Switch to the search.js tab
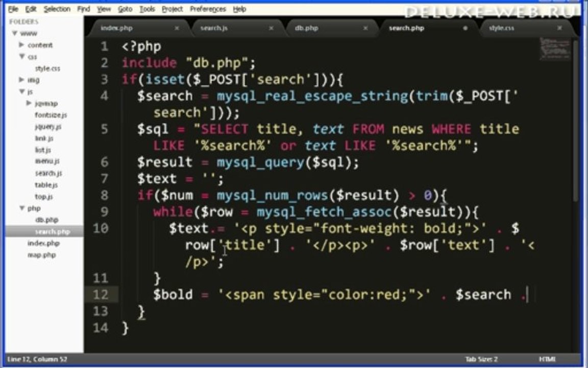This screenshot has height=368, width=588. 214,28
